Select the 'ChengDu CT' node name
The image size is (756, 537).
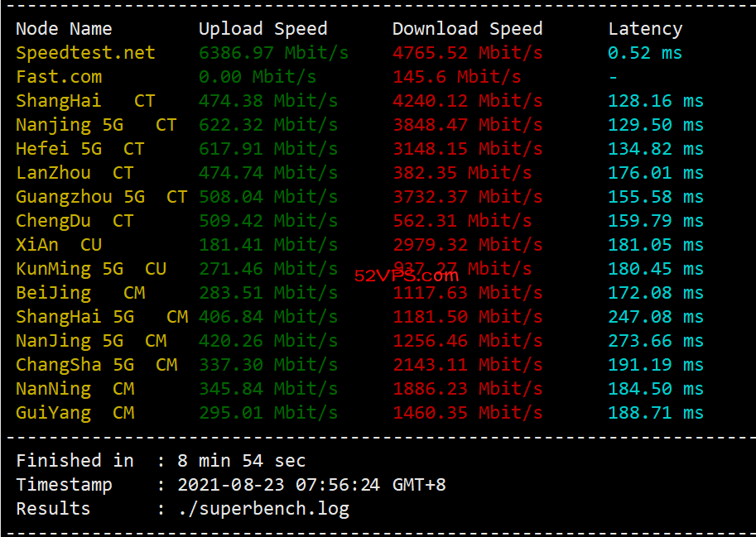(75, 221)
